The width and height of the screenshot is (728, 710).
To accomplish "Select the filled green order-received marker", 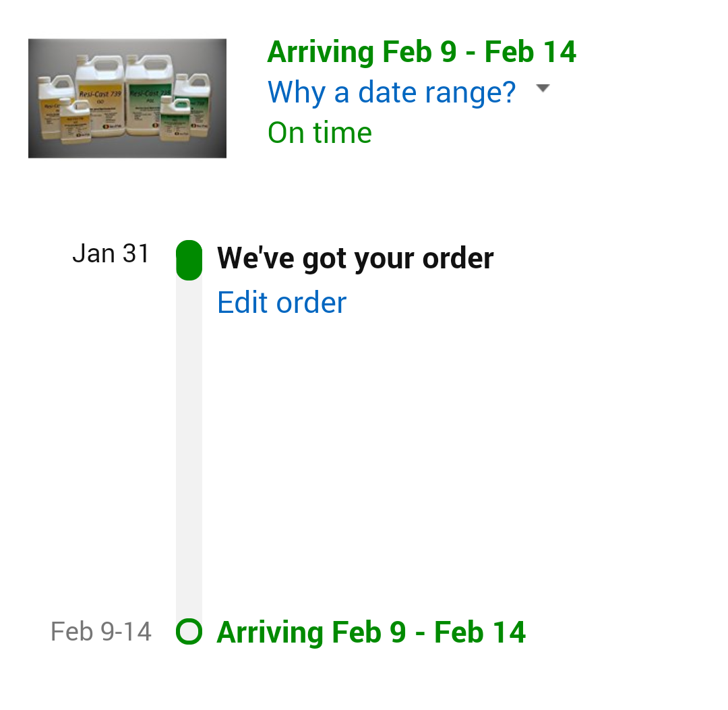I will [189, 260].
